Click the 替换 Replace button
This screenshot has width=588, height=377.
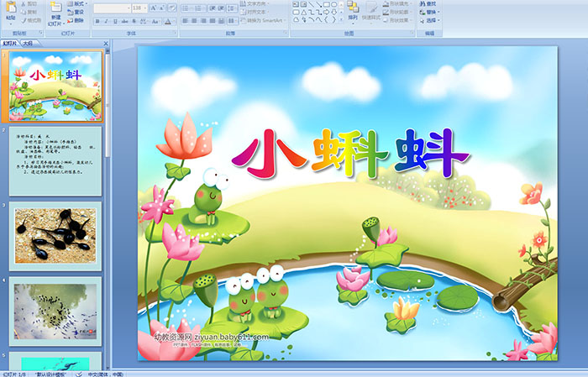(430, 12)
